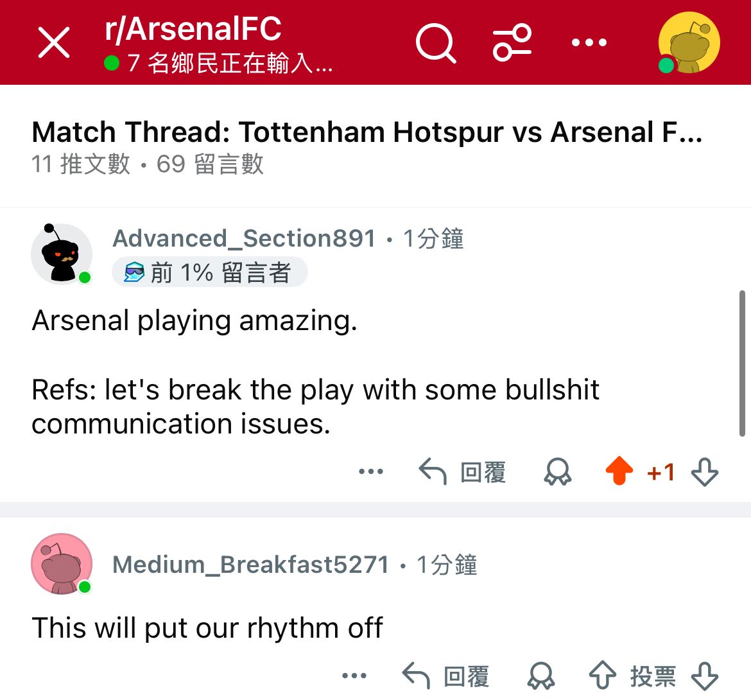The width and height of the screenshot is (751, 700).
Task: Reply to the Arsenal playing amazing comment
Action: pyautogui.click(x=462, y=473)
